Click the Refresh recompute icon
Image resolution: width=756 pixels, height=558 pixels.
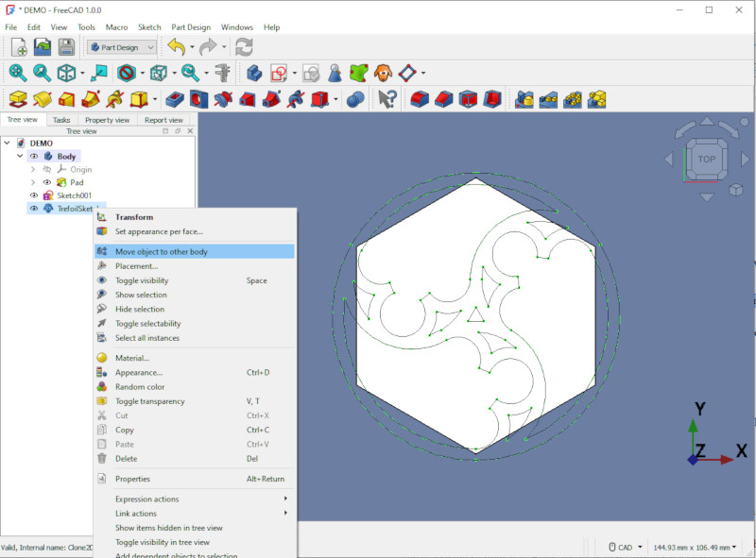[244, 47]
